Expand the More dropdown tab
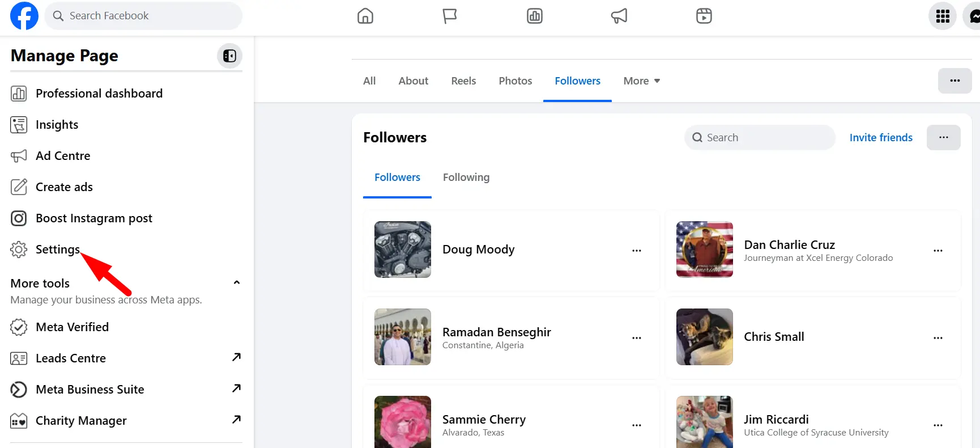The height and width of the screenshot is (448, 980). [642, 81]
